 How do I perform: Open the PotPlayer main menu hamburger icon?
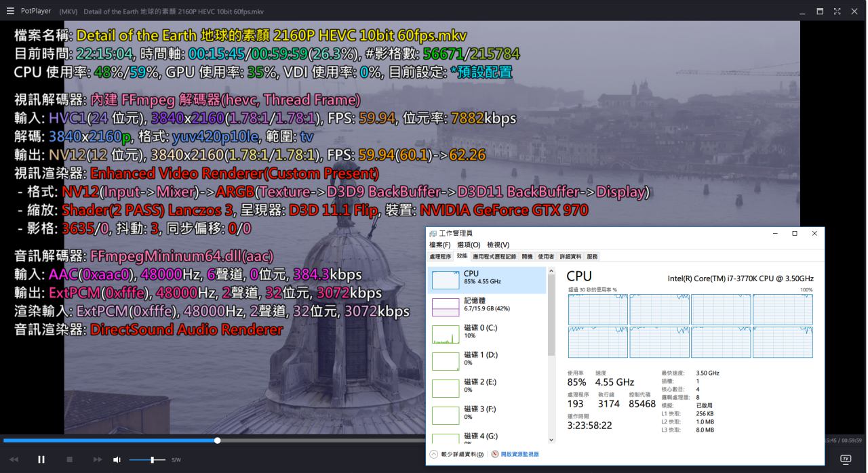(x=9, y=11)
